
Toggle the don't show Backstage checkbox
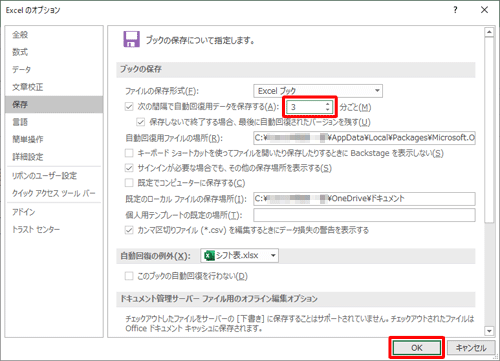pyautogui.click(x=129, y=153)
